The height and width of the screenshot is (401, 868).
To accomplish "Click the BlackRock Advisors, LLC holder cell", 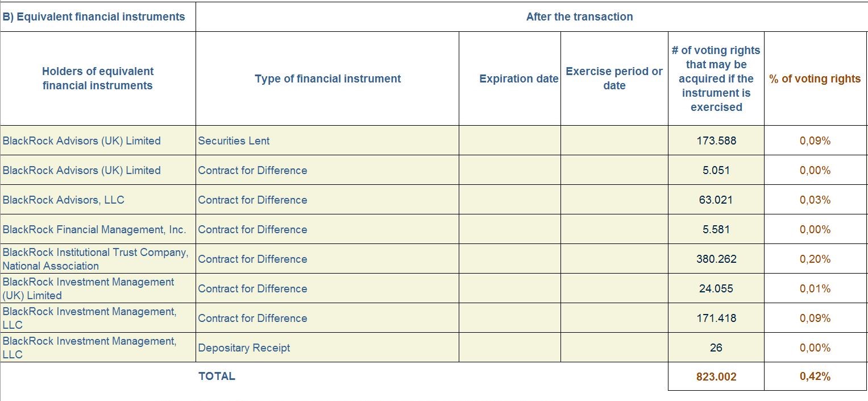I will 98,200.
